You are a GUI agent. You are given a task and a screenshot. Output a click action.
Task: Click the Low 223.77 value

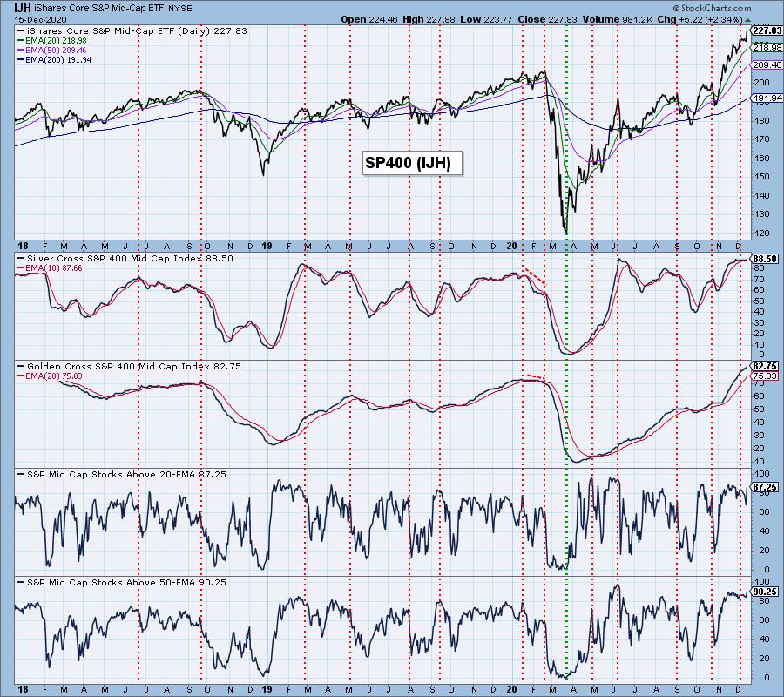(486, 19)
